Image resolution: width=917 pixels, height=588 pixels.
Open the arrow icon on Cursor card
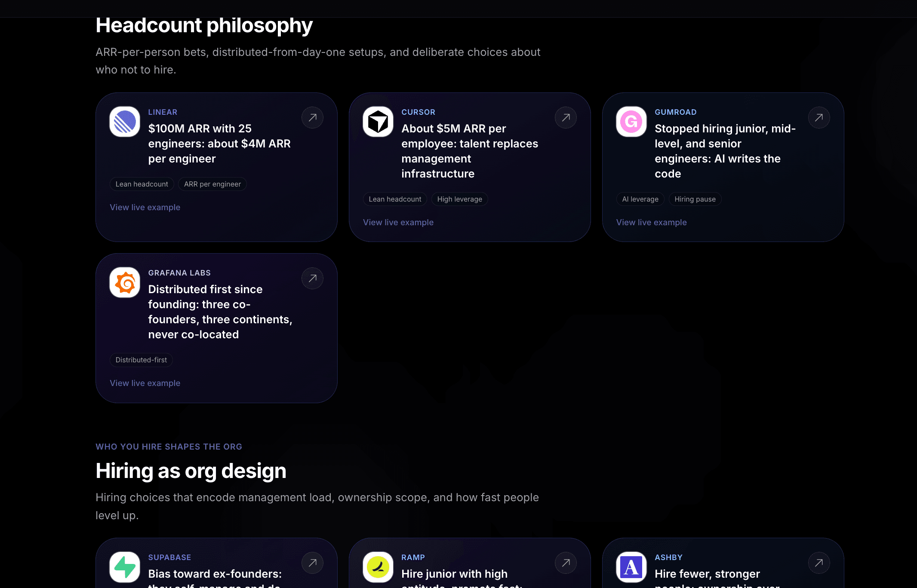click(566, 117)
